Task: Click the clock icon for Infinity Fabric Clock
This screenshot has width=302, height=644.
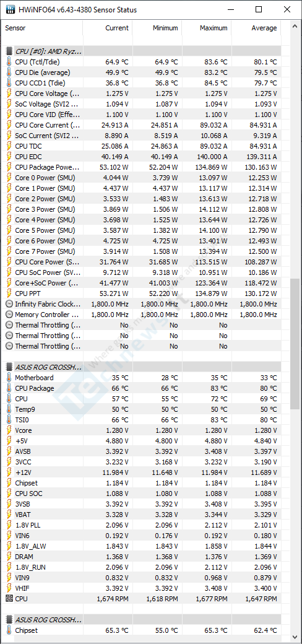Action: click(x=9, y=304)
